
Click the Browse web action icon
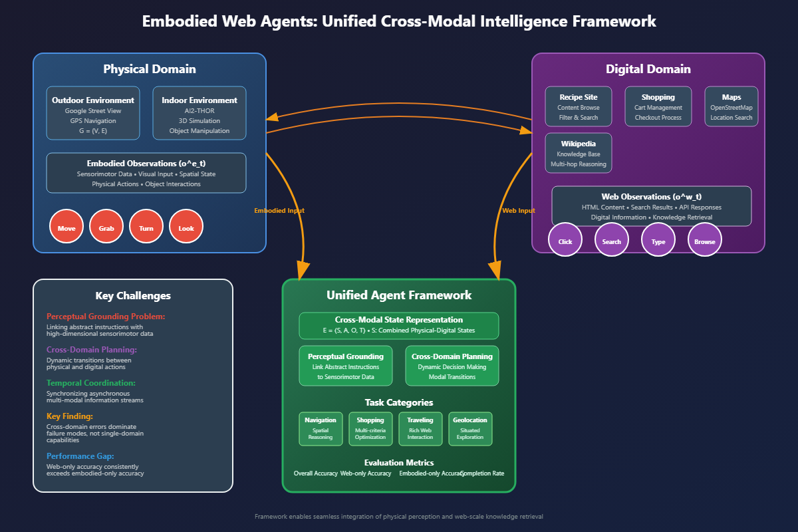[x=704, y=239]
